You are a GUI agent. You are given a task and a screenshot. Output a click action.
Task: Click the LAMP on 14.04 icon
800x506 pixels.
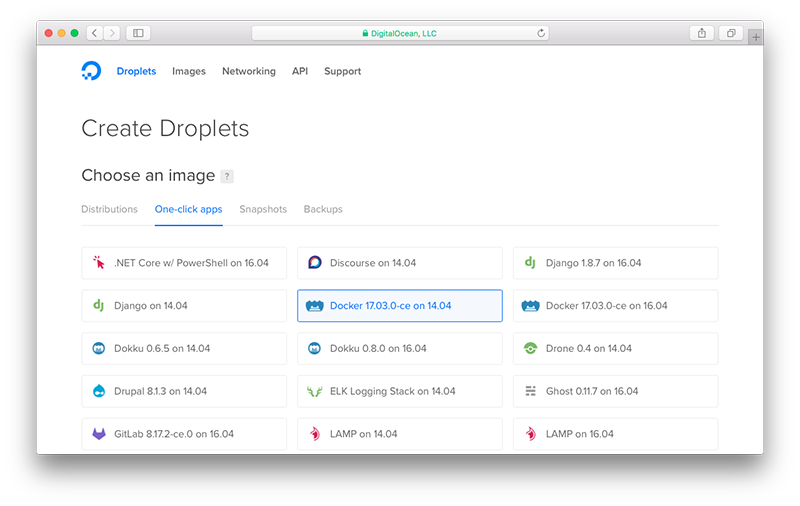[315, 434]
